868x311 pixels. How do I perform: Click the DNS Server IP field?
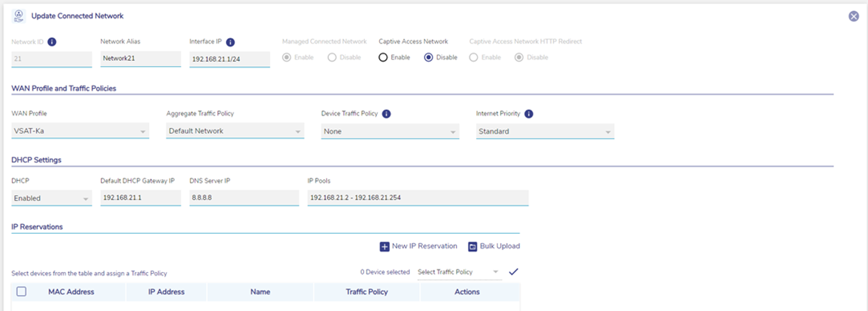[244, 198]
